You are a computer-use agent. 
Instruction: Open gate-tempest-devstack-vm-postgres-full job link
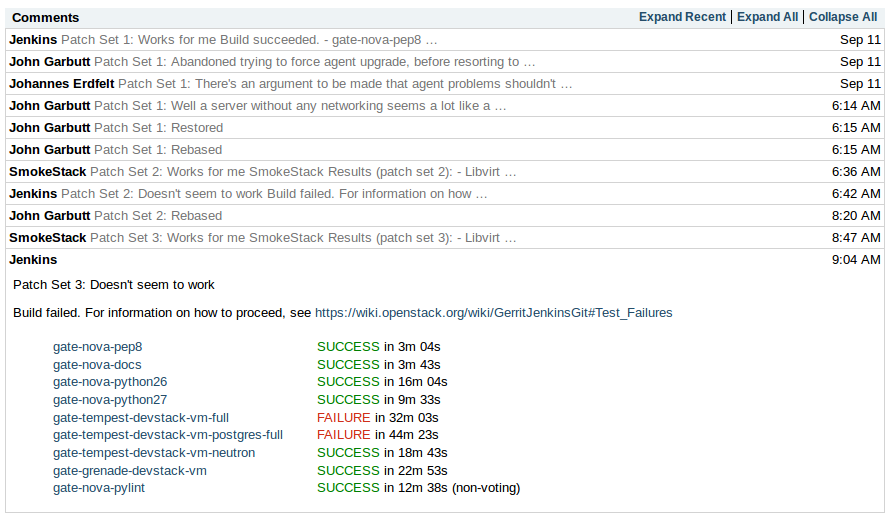(167, 435)
